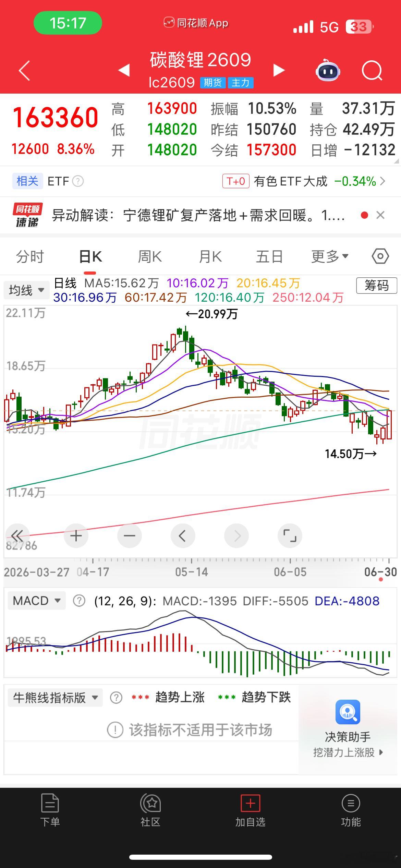
Task: Tap the battery indicator in status bar
Action: (x=360, y=26)
